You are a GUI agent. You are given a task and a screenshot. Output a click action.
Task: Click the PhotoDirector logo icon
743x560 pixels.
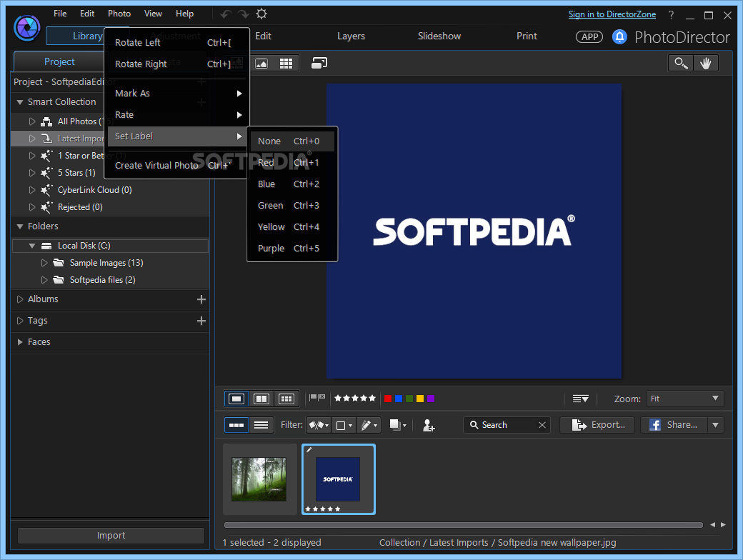tap(27, 28)
